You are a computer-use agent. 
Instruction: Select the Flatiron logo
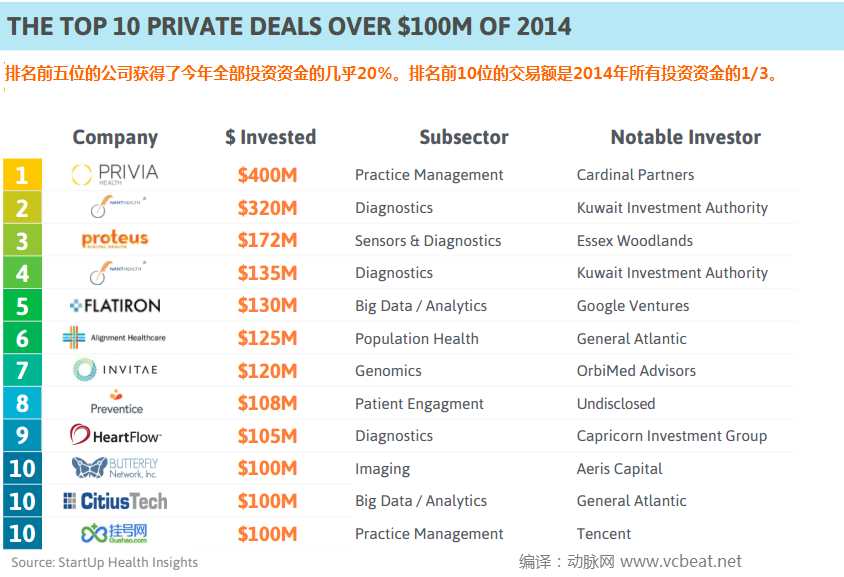click(115, 305)
